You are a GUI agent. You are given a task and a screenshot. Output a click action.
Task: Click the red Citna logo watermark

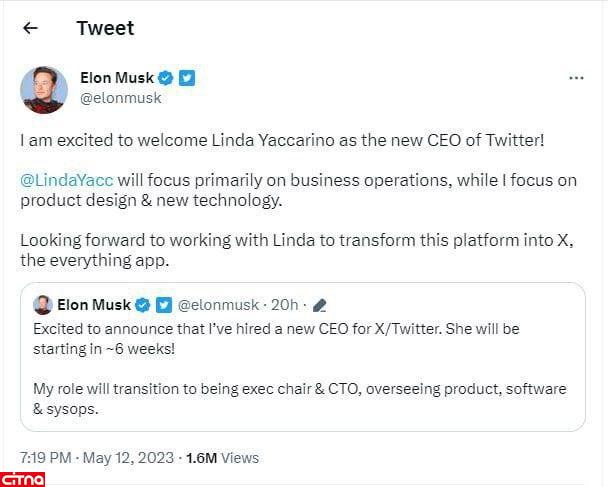23,478
